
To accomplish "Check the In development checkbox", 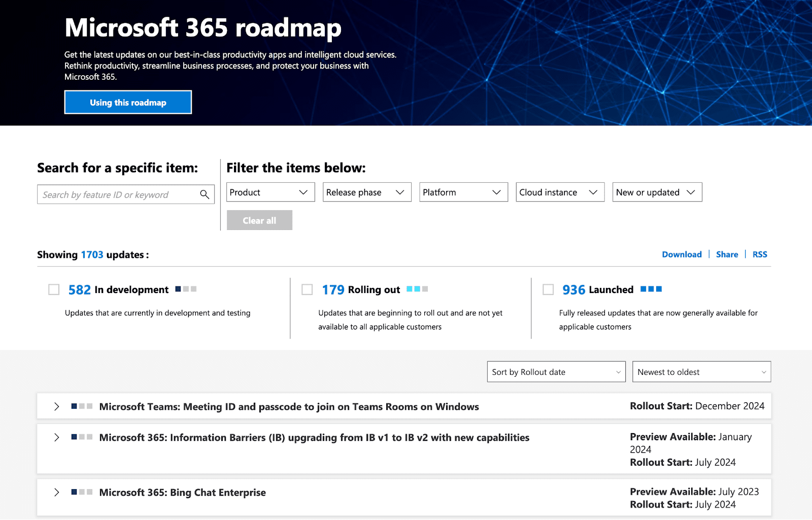I will [x=54, y=289].
